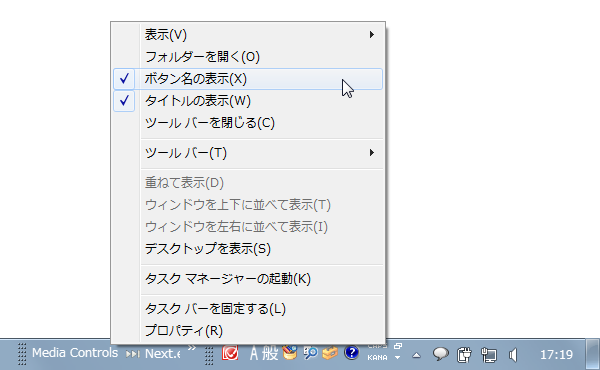Toggle タイトルの表示(W) checkmark option
This screenshot has width=600, height=370.
click(248, 101)
